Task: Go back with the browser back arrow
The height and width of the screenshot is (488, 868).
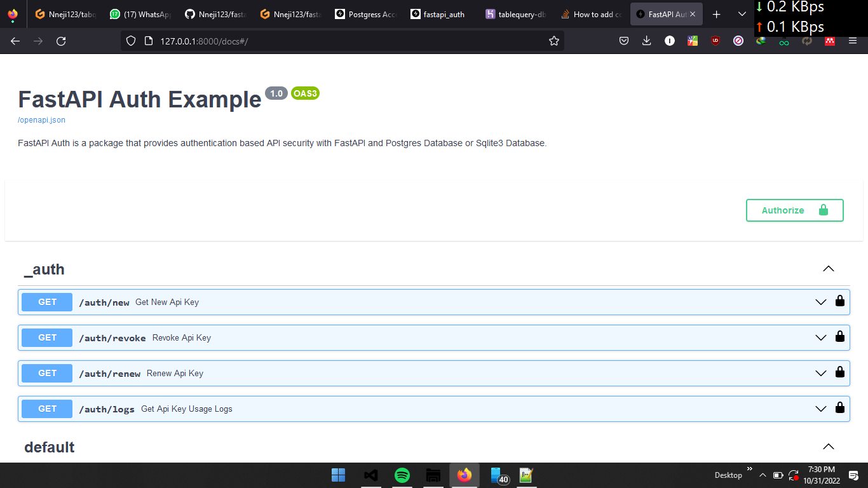Action: 15,41
